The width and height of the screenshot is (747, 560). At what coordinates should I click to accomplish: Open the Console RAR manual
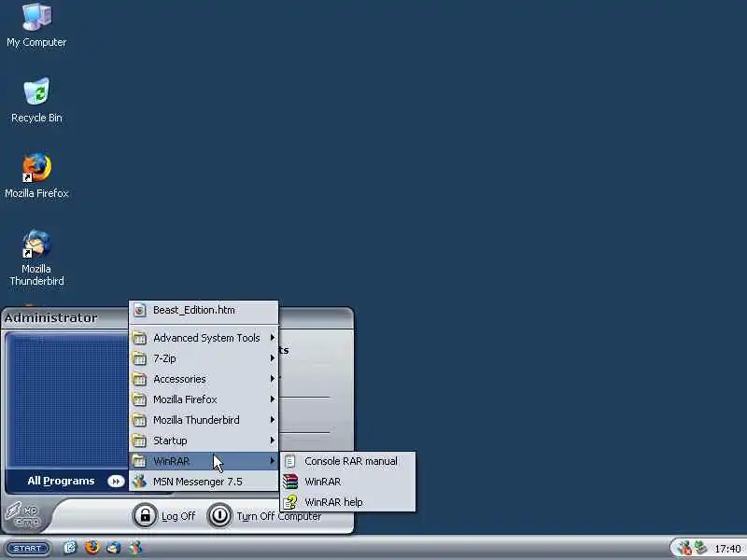click(x=347, y=461)
